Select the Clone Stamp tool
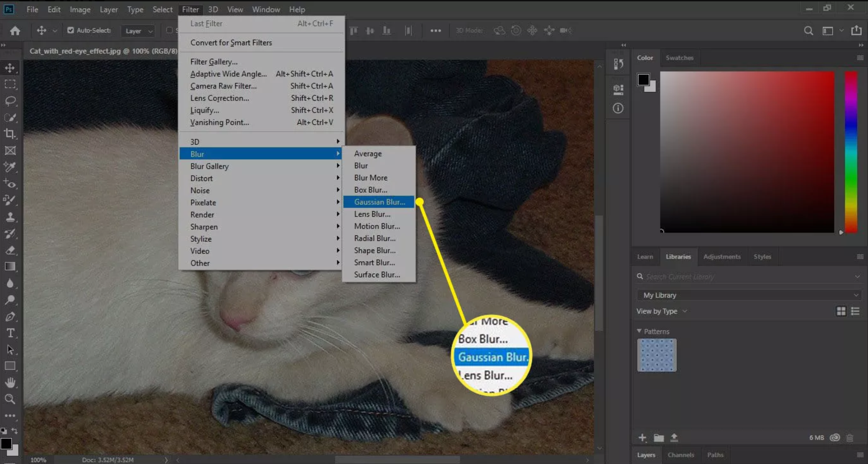The width and height of the screenshot is (868, 464). coord(10,217)
